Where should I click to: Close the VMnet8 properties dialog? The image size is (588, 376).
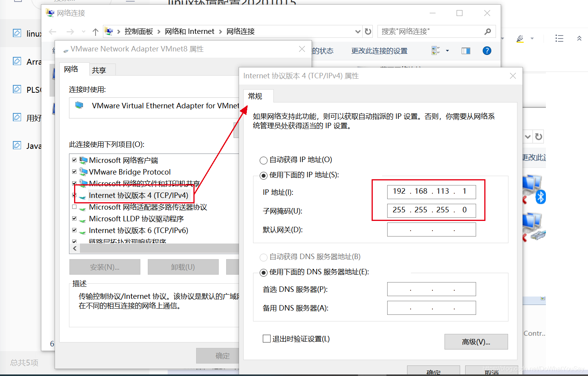(302, 49)
